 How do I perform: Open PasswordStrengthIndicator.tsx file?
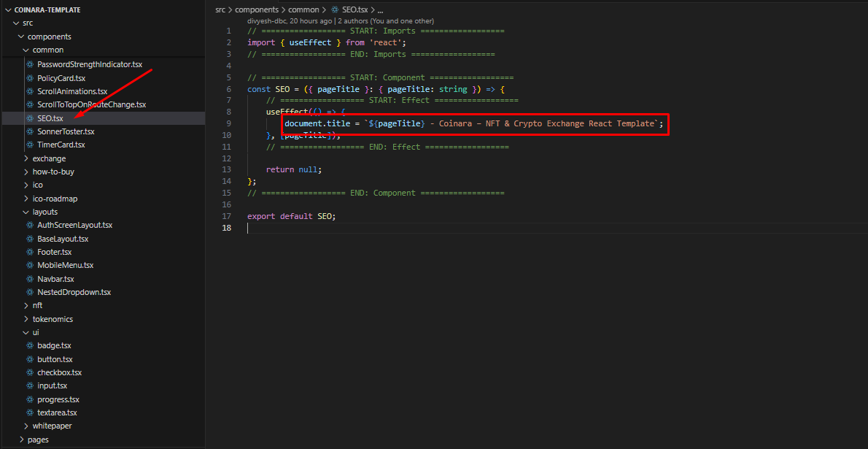coord(90,65)
